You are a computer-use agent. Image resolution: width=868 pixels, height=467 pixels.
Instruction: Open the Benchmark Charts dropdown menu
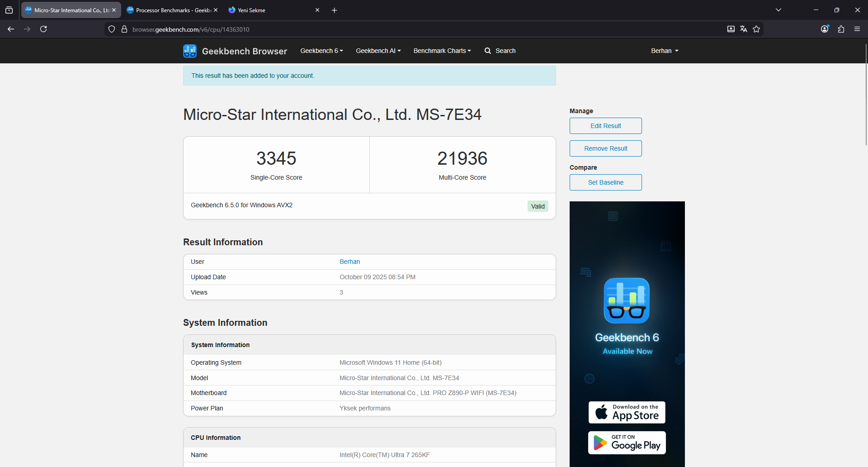442,51
